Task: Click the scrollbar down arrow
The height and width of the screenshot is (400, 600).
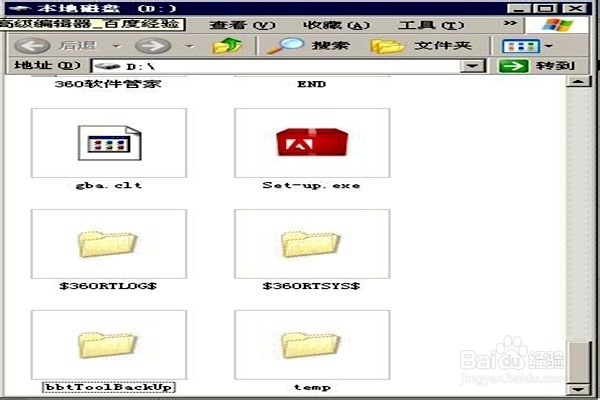Action: click(x=578, y=390)
